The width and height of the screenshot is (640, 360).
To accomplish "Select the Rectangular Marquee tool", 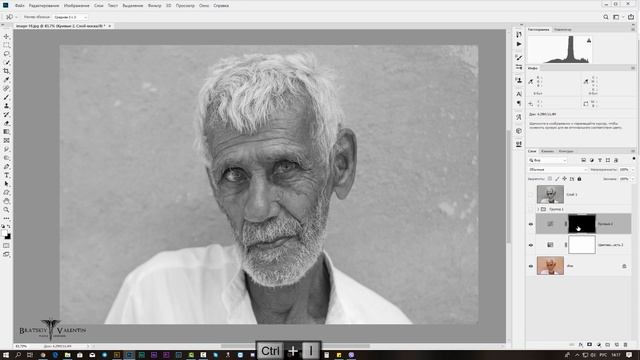I will (x=7, y=45).
